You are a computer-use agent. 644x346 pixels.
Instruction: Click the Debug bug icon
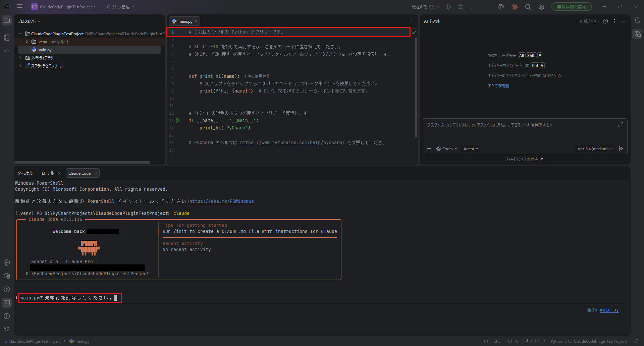461,7
